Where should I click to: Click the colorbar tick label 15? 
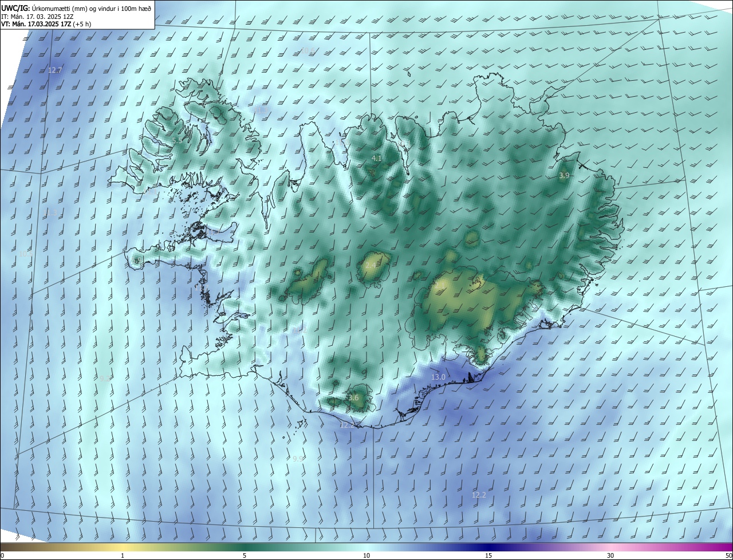point(488,555)
